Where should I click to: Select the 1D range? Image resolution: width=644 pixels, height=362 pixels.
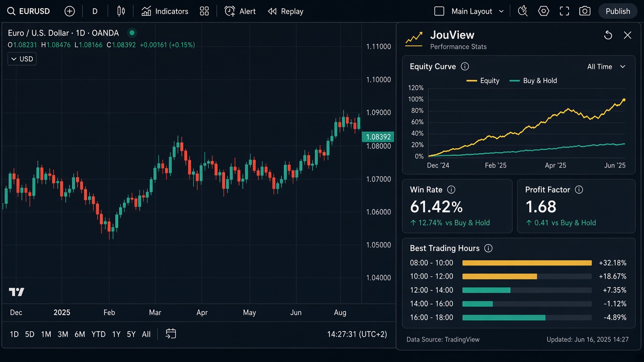14,334
